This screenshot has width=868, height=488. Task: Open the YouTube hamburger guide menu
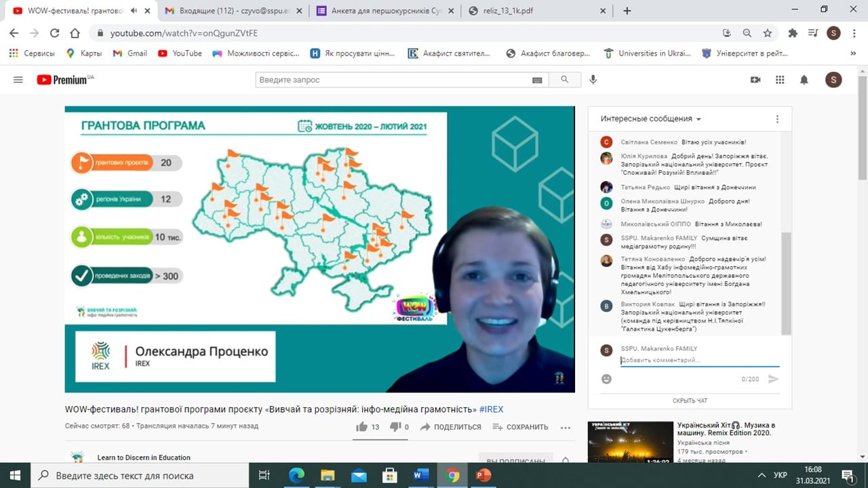(x=18, y=80)
